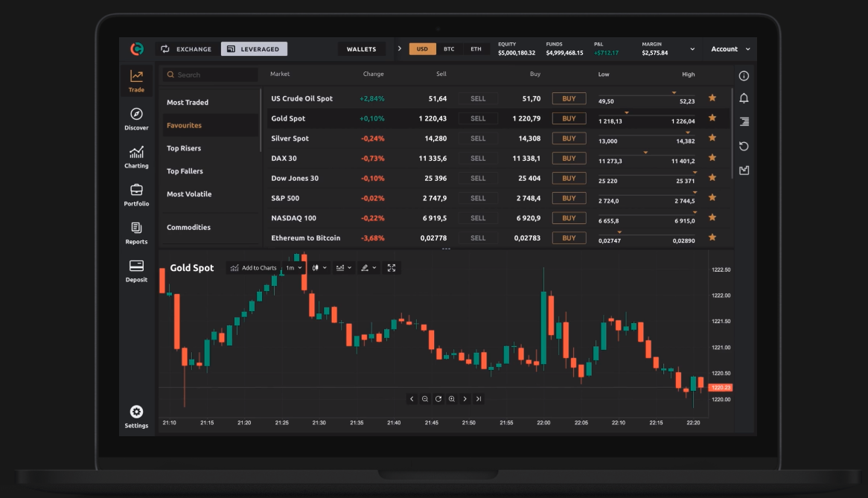Open the drawing tools dropdown
This screenshot has width=868, height=498.
point(368,268)
